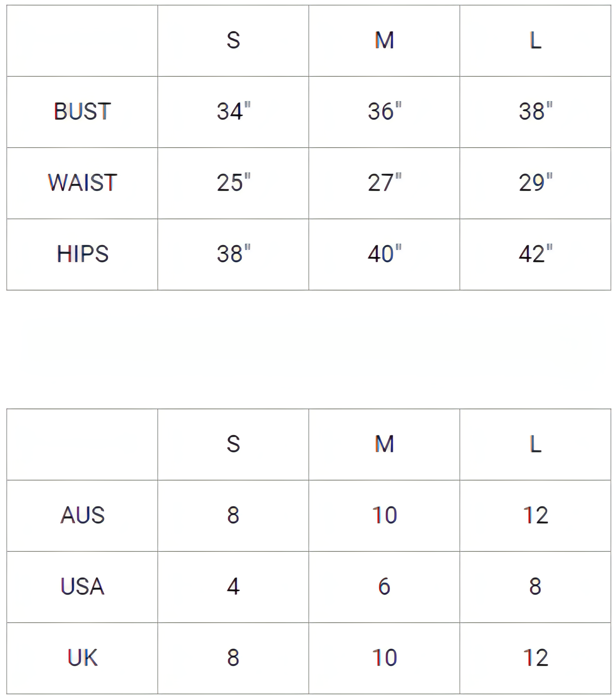Select the hips 42" cell
Viewport: 616px width, 699px height.
(535, 254)
